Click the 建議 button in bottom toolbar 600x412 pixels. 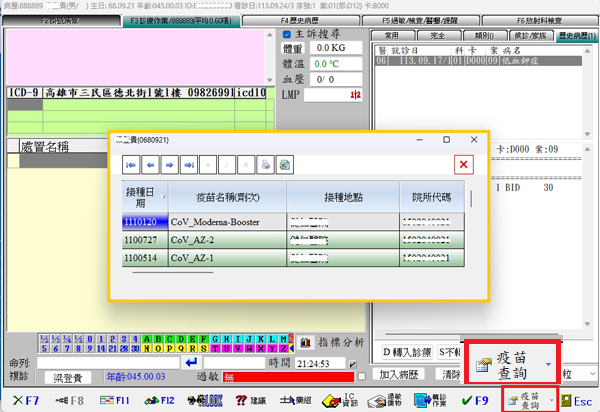pyautogui.click(x=251, y=400)
